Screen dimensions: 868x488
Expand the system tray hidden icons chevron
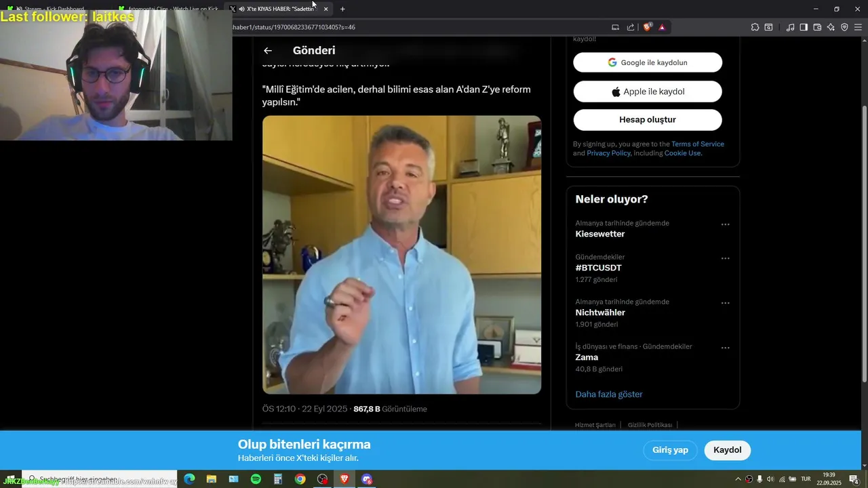click(x=738, y=479)
